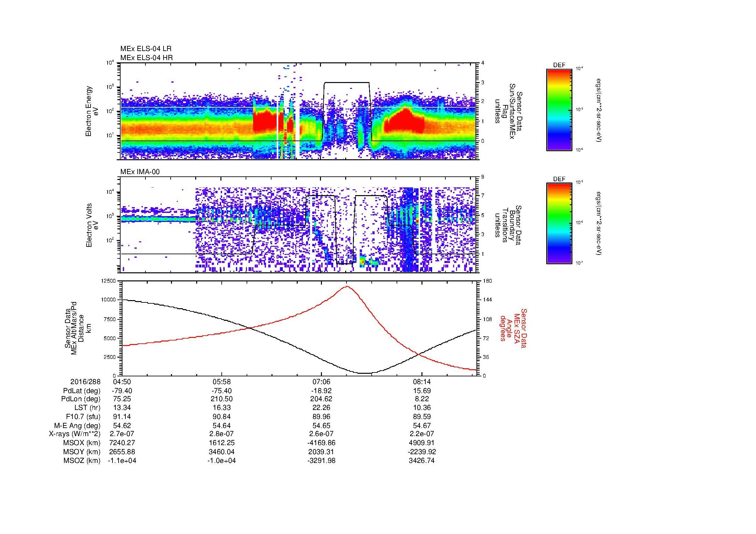Click the PdLat value '-79.40'
This screenshot has width=756, height=534.
click(x=122, y=391)
